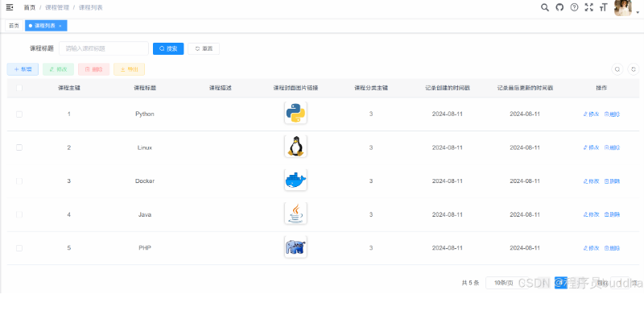Click the 首页 breadcrumb link
The image size is (644, 328).
tap(30, 7)
